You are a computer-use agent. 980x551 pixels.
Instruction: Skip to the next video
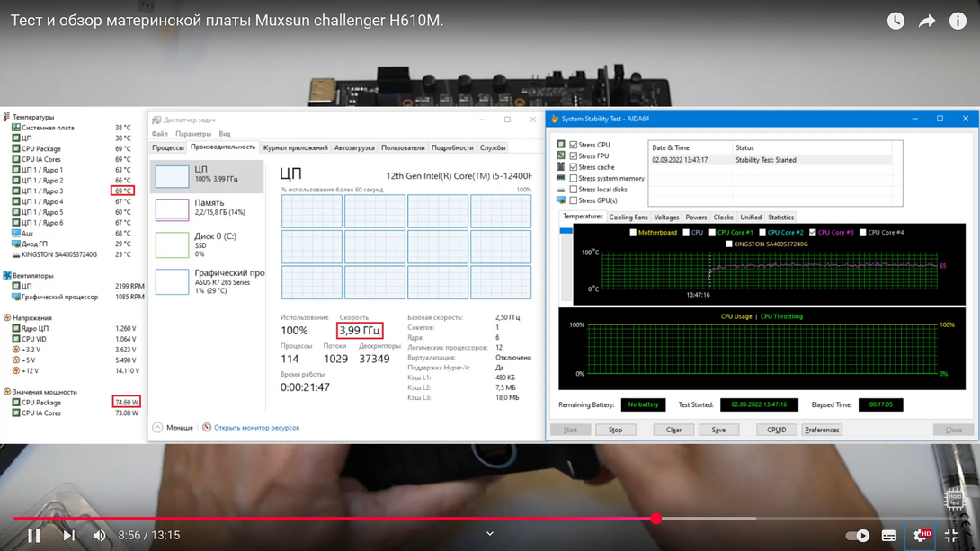click(x=68, y=536)
